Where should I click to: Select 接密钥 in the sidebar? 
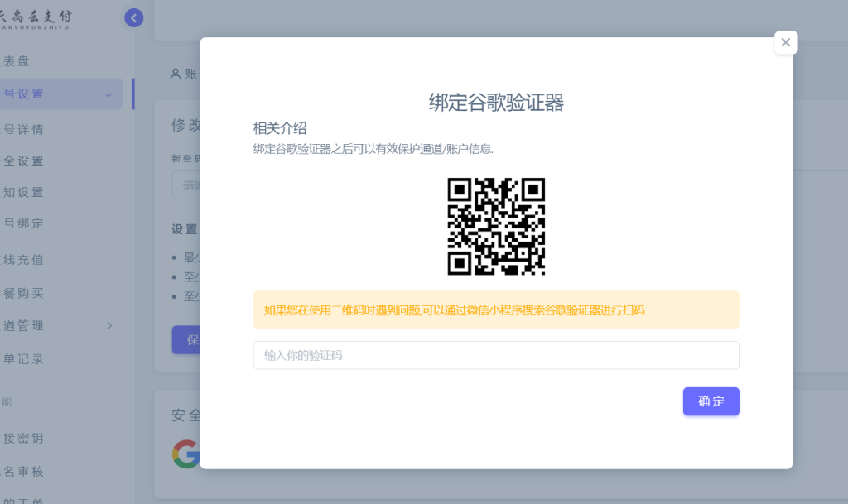pos(24,439)
